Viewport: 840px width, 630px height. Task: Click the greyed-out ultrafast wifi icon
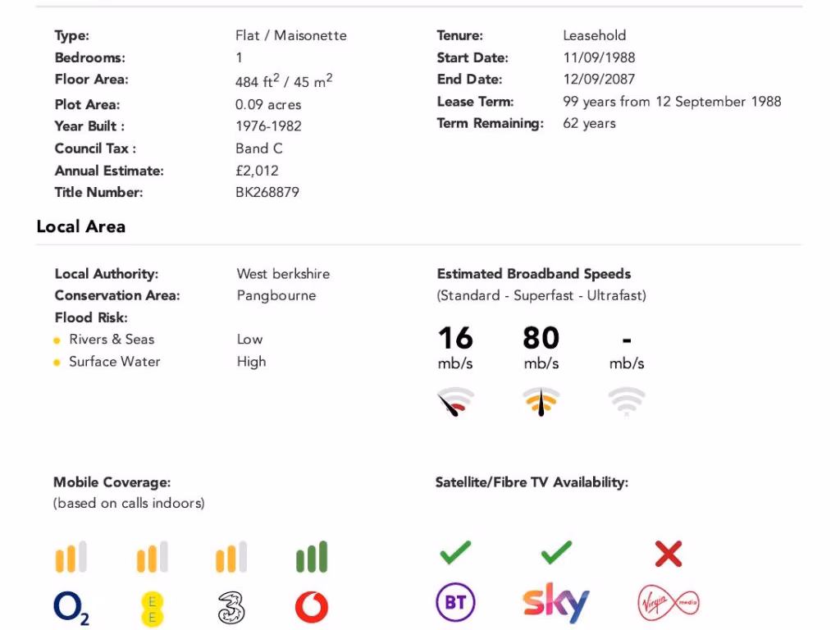coord(627,401)
